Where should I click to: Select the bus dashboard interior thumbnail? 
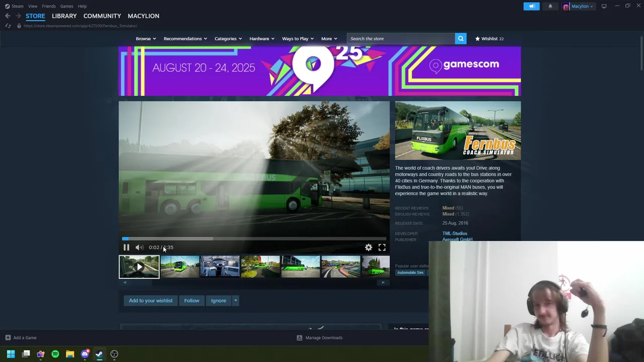220,267
